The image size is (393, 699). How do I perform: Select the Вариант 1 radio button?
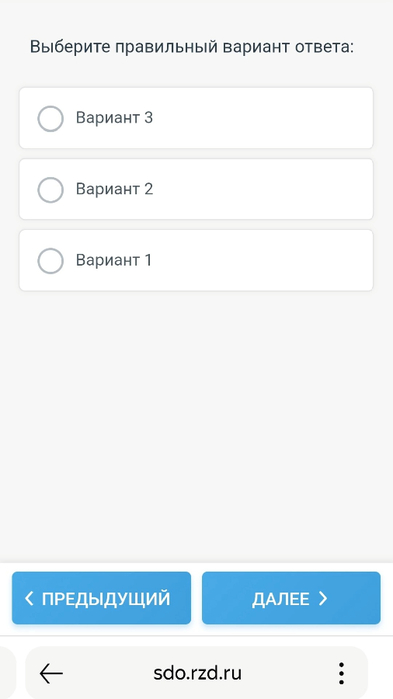(x=50, y=261)
